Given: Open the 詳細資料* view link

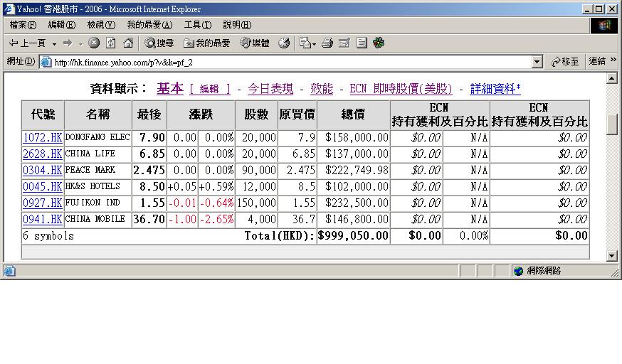Looking at the screenshot, I should 495,89.
